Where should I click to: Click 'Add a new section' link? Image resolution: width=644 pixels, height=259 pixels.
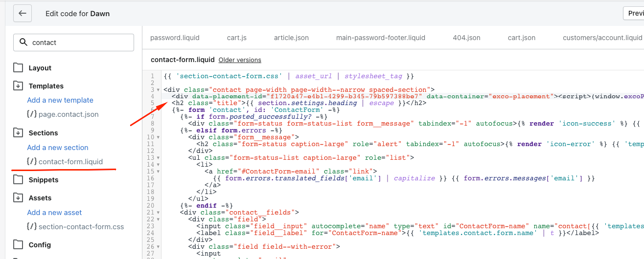(x=58, y=148)
